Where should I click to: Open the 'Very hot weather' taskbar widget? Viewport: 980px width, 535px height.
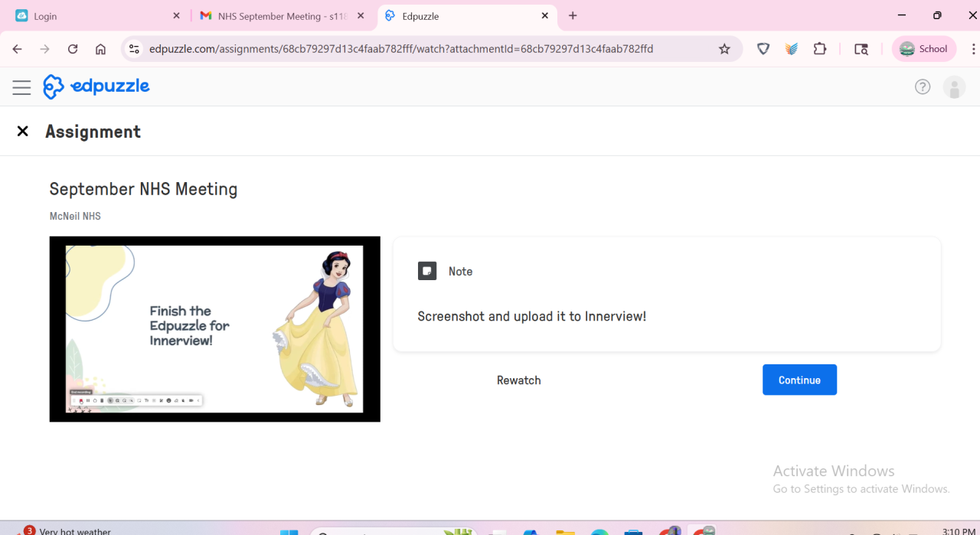65,530
